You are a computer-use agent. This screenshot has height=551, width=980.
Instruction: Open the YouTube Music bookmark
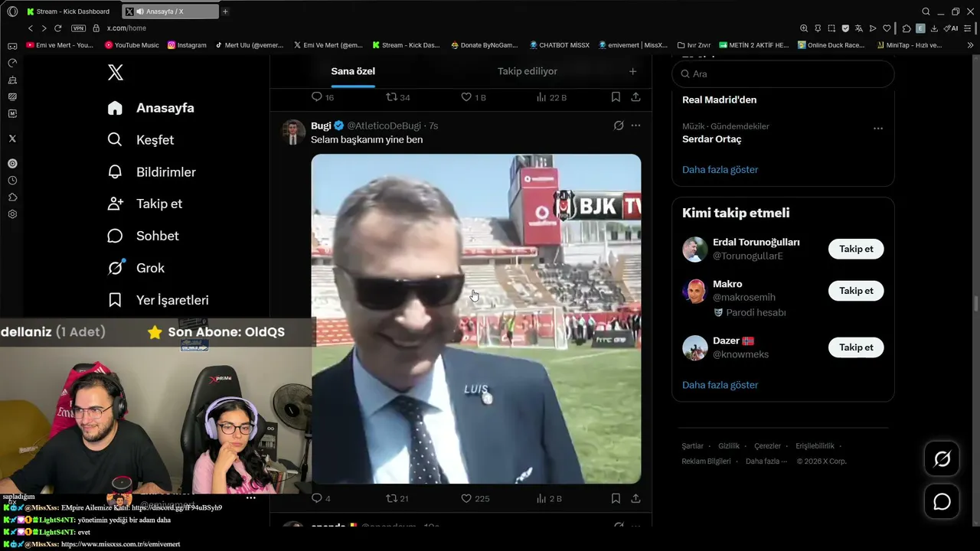pyautogui.click(x=131, y=45)
